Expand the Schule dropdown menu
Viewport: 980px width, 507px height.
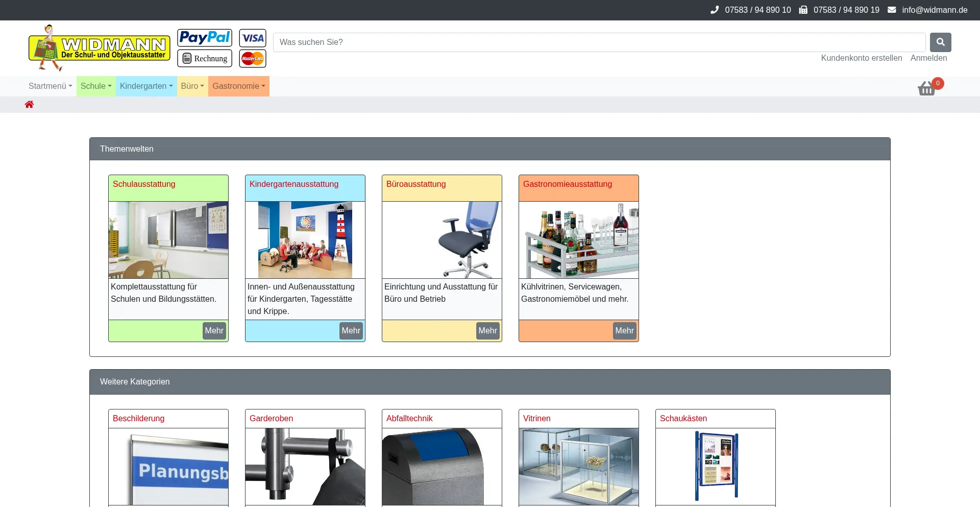pyautogui.click(x=96, y=86)
